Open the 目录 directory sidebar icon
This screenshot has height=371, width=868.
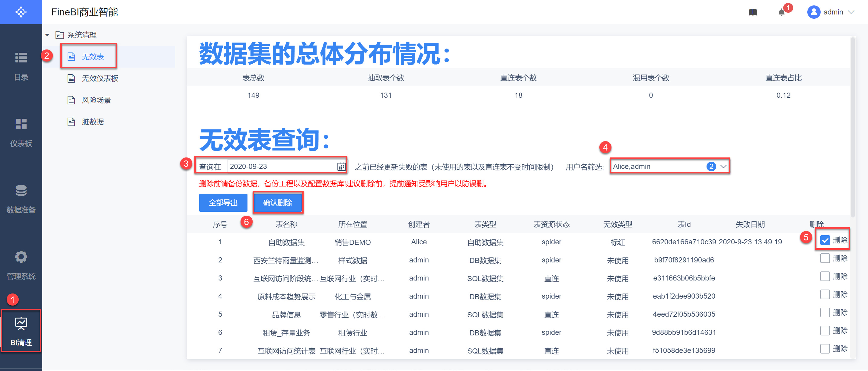21,58
